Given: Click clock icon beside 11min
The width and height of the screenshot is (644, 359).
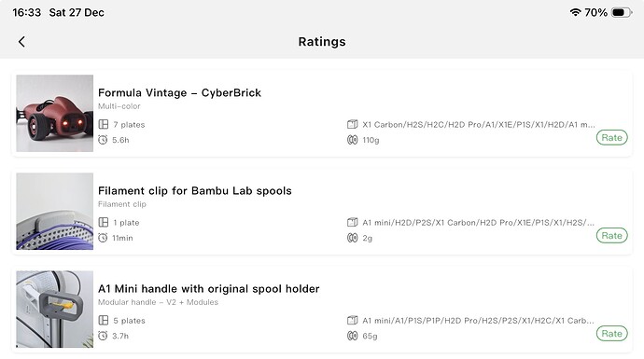Looking at the screenshot, I should pyautogui.click(x=103, y=238).
